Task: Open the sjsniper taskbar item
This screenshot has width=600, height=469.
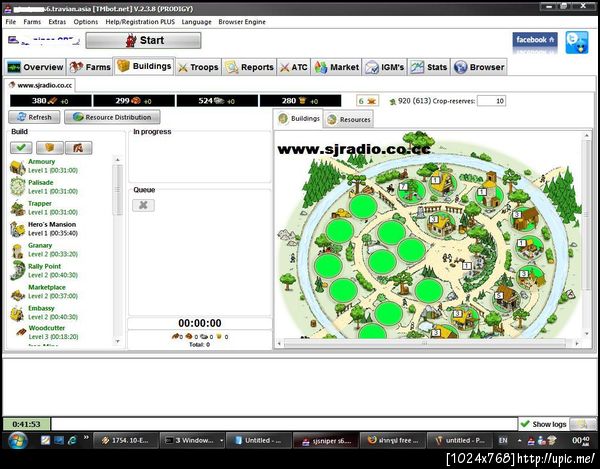Action: pos(326,441)
